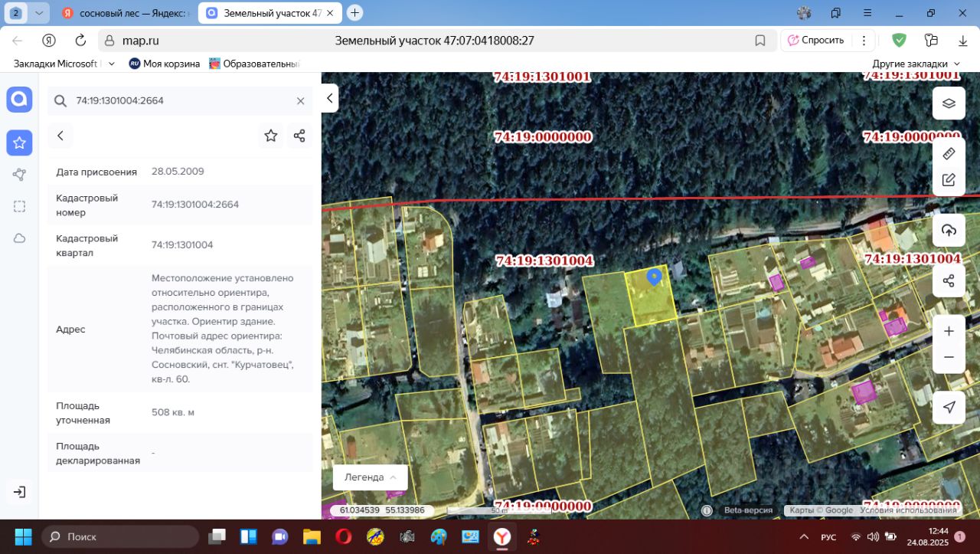Toggle favorite star for parcel 74:19:1301004:2664
The image size is (980, 554).
point(270,136)
